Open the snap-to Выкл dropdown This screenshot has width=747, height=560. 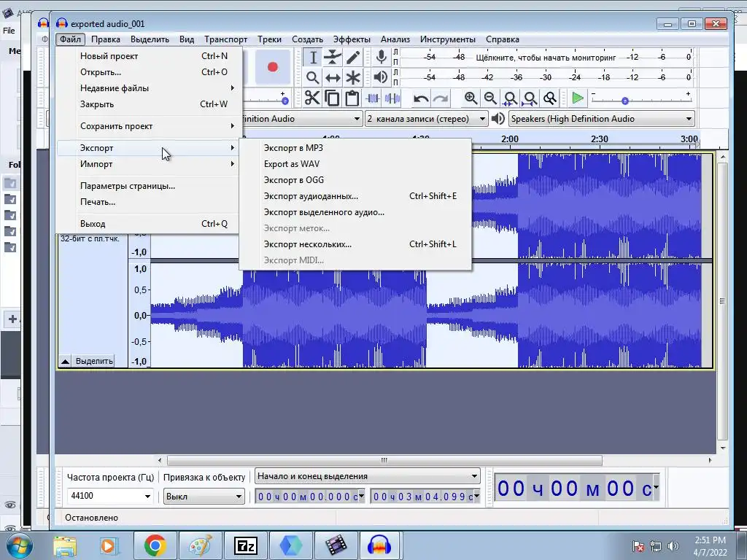click(x=204, y=496)
